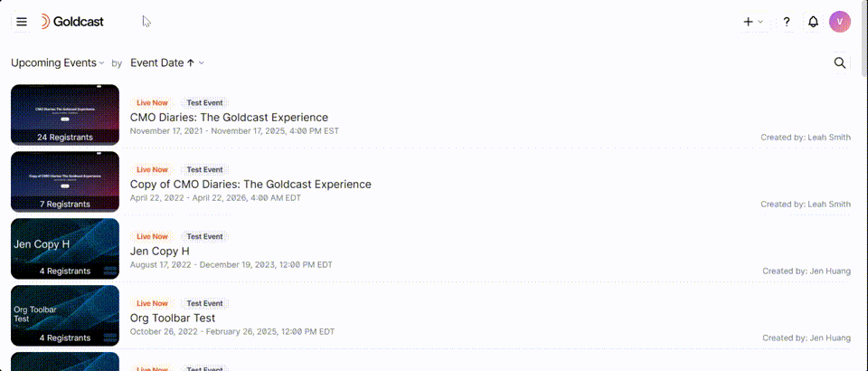This screenshot has height=371, width=868.
Task: Click the Goldcast logo
Action: [x=72, y=22]
